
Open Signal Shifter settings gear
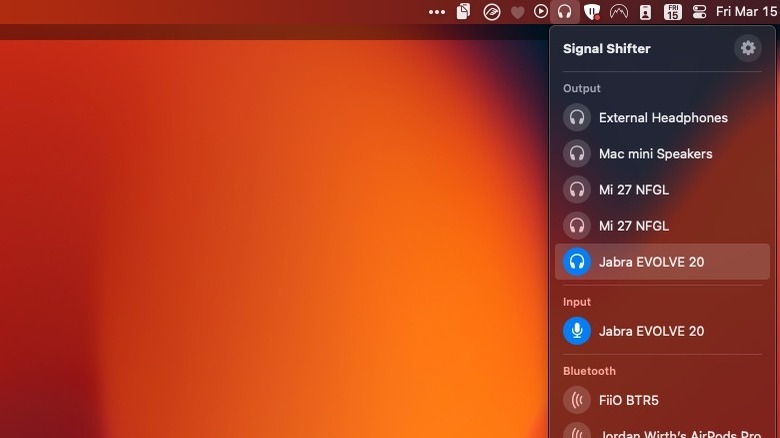[x=748, y=48]
